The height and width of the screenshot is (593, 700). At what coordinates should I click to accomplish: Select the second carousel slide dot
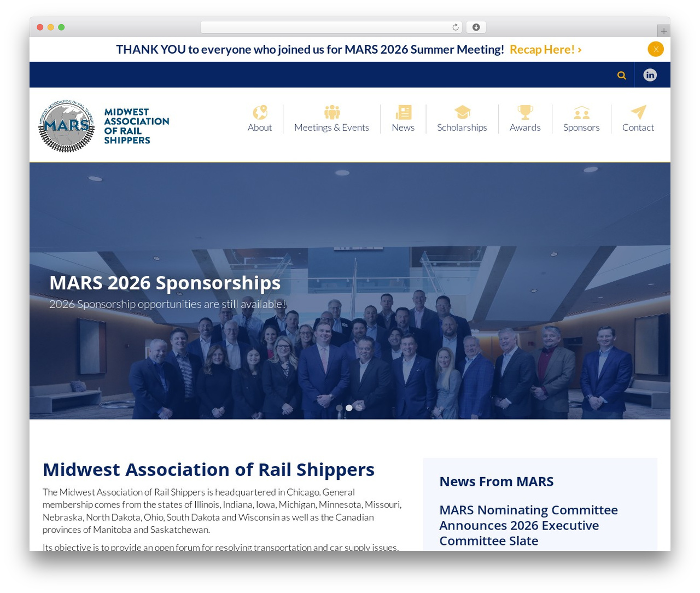point(349,408)
